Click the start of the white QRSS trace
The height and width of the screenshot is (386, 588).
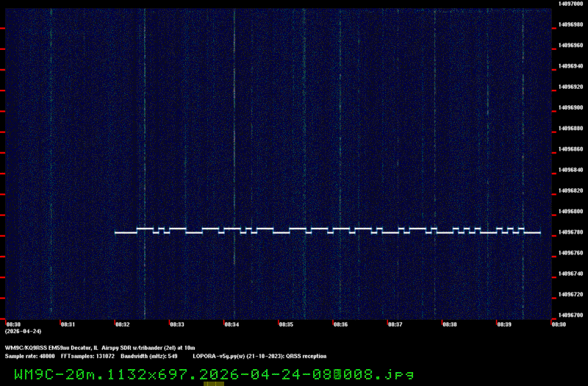coord(116,232)
